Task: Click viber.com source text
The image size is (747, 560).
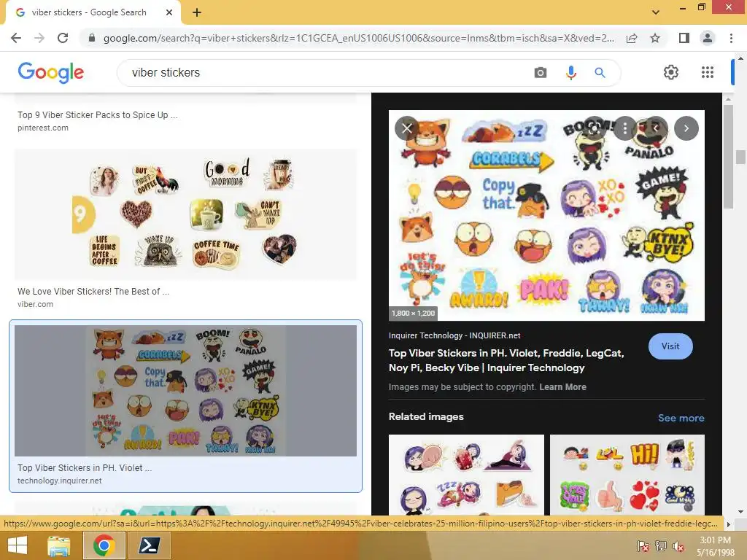Action: click(35, 304)
